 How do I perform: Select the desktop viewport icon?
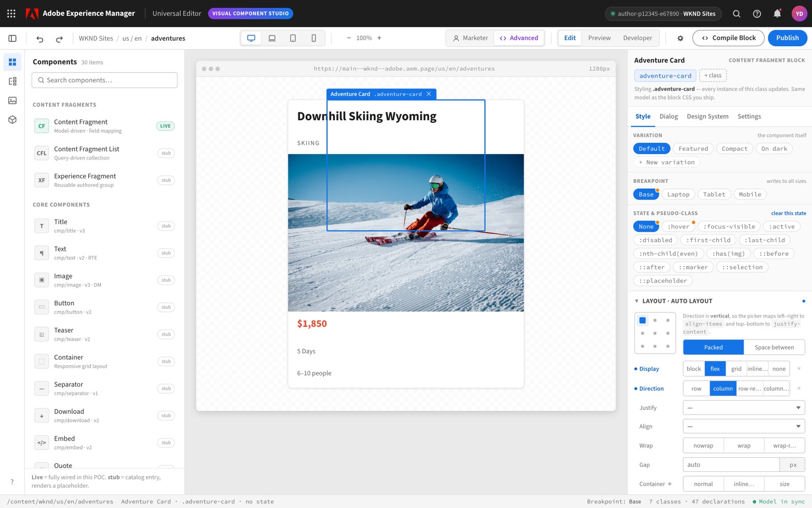[x=251, y=38]
